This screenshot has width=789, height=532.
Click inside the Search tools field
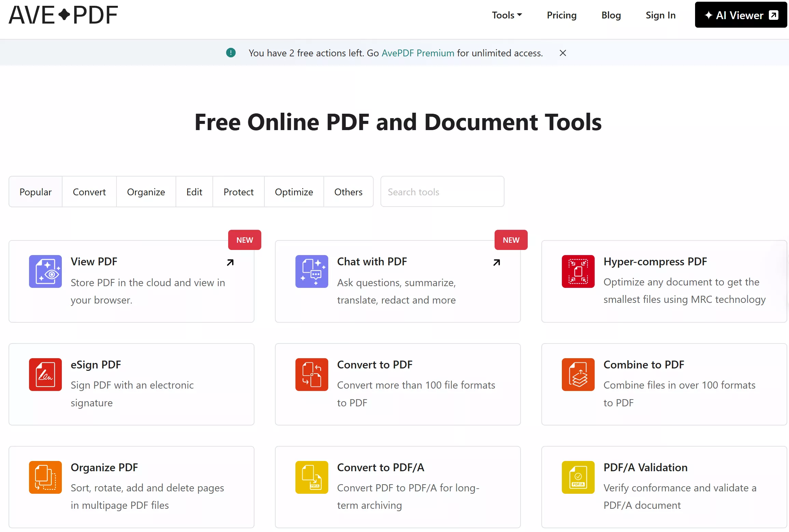tap(442, 192)
